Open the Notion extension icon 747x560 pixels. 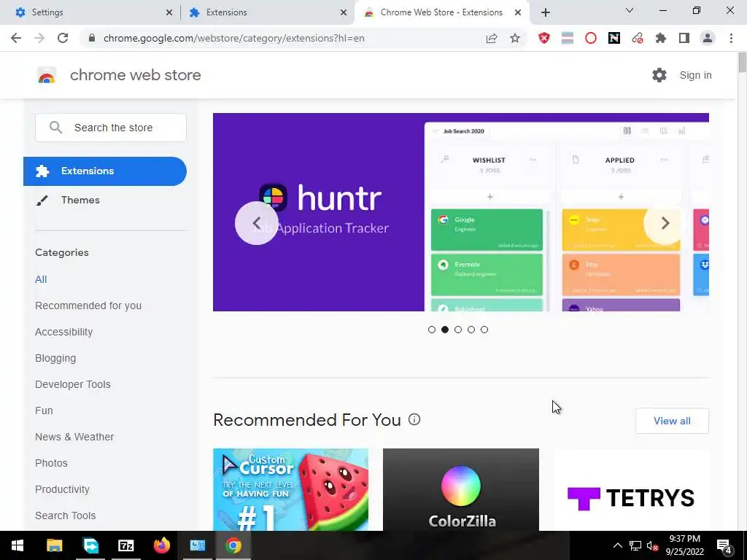tap(614, 38)
